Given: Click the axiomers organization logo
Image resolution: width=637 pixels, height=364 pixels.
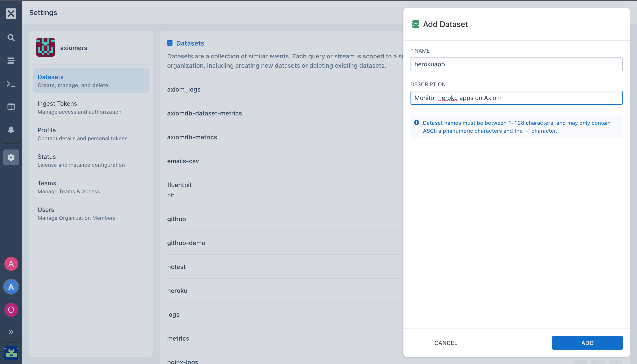Looking at the screenshot, I should 46,47.
